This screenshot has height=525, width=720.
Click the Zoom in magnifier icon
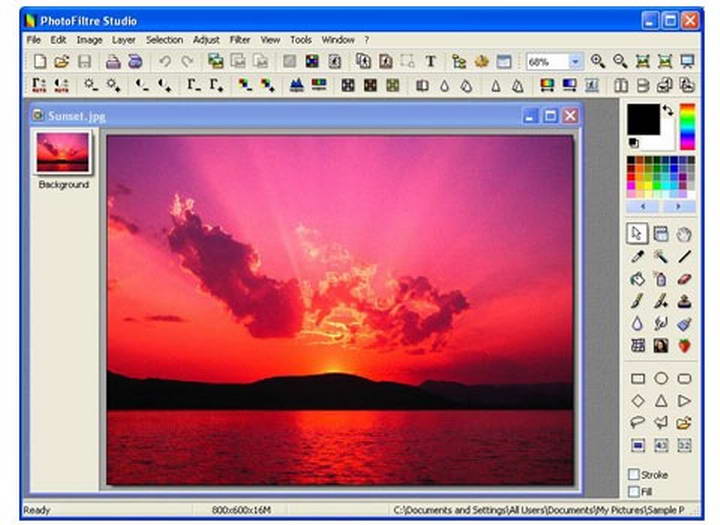pos(597,62)
